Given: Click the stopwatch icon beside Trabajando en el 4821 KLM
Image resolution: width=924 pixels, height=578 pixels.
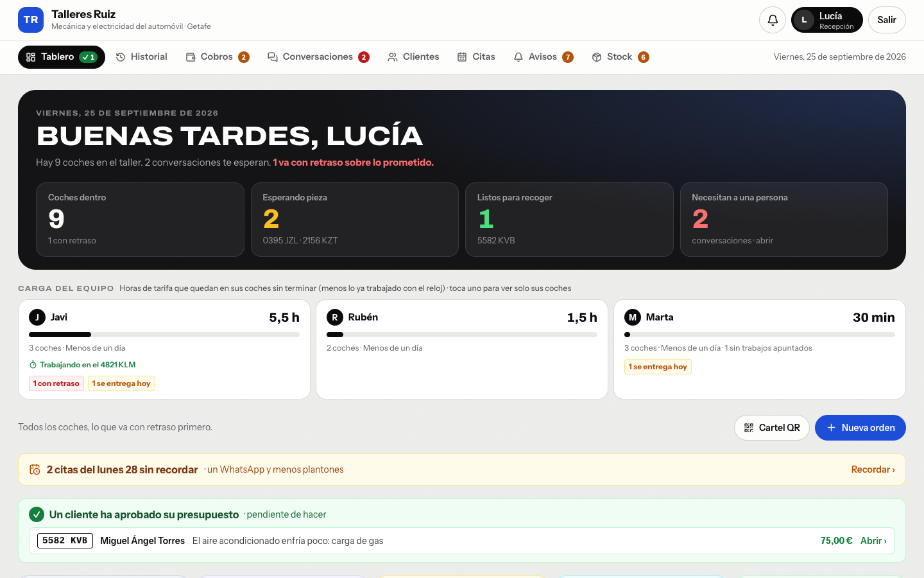Looking at the screenshot, I should [33, 365].
